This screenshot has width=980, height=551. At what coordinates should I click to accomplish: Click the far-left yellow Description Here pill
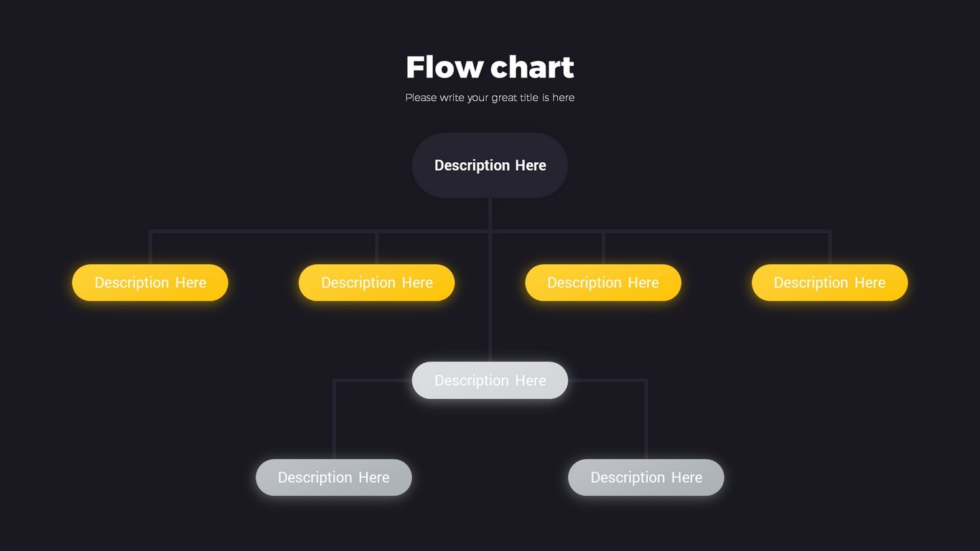tap(150, 283)
